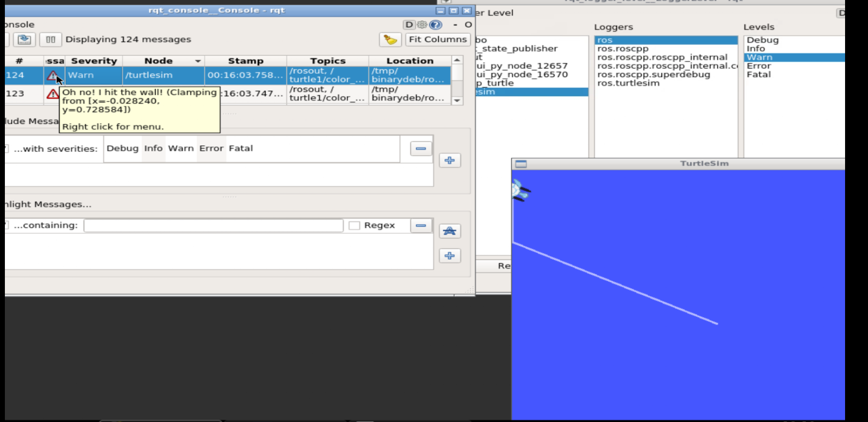The width and height of the screenshot is (868, 422).
Task: Click the dash undock button in the console header
Action: click(455, 24)
